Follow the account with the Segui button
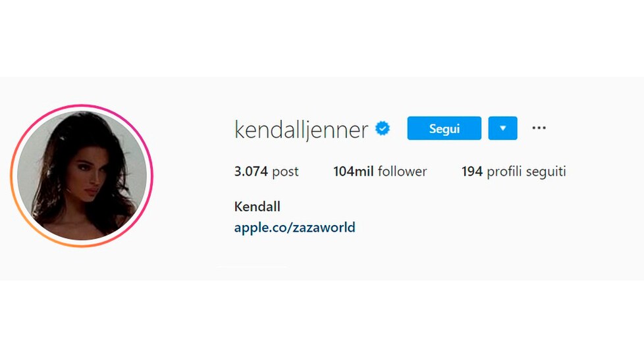This screenshot has width=644, height=358. coord(444,128)
